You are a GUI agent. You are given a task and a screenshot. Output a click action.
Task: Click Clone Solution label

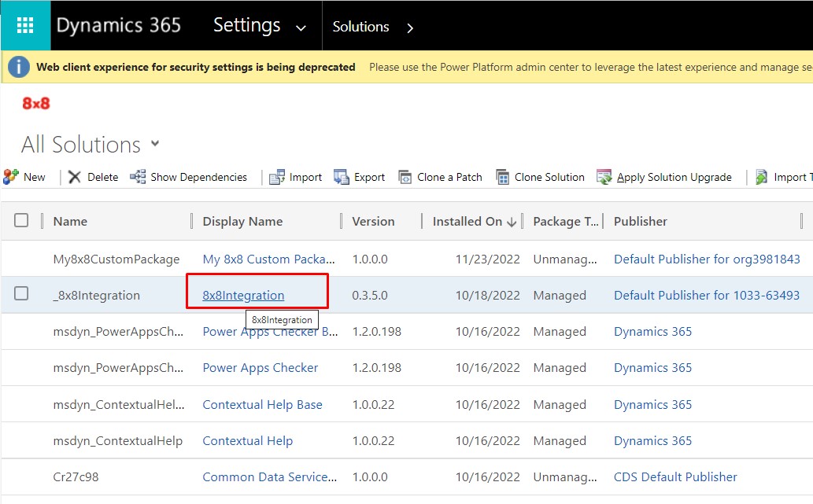click(x=549, y=177)
